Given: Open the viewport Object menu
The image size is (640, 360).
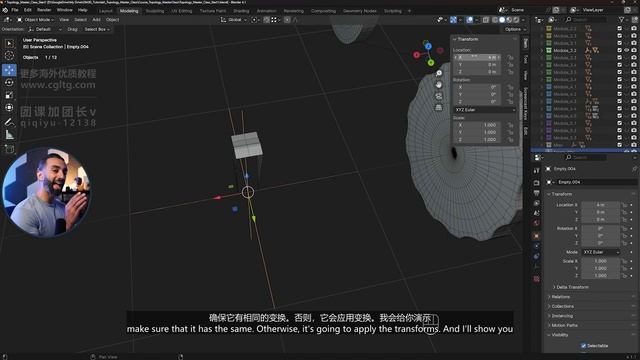Looking at the screenshot, I should (112, 20).
